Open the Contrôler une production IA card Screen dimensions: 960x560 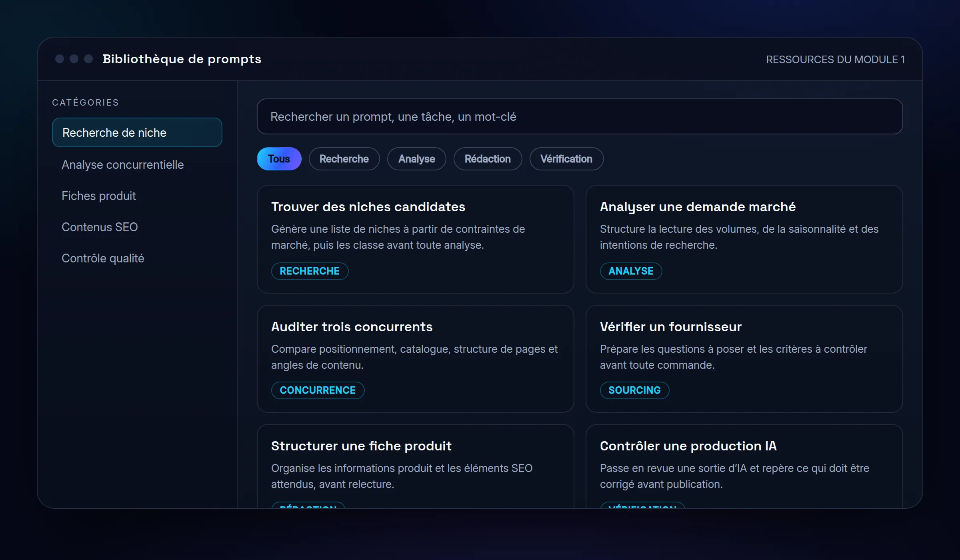[x=744, y=466]
